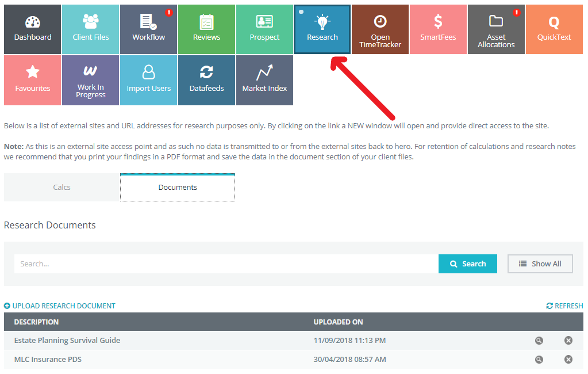
Task: Open the Datafeeds sync tile
Action: 206,80
